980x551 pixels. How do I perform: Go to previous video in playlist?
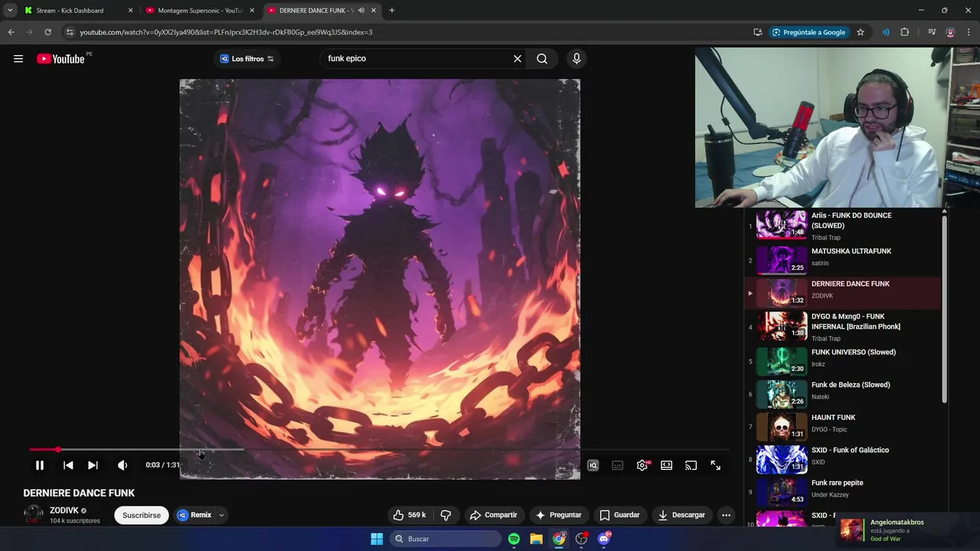68,465
